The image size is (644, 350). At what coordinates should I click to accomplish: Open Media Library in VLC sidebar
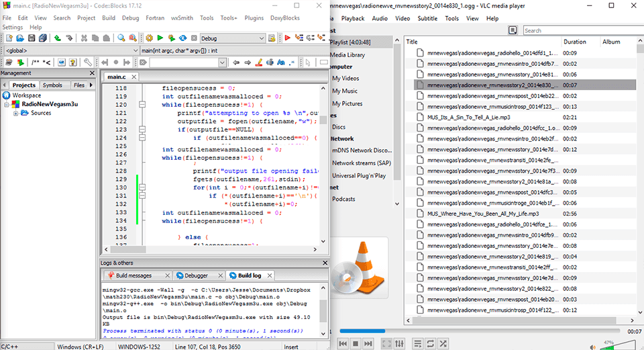click(347, 54)
